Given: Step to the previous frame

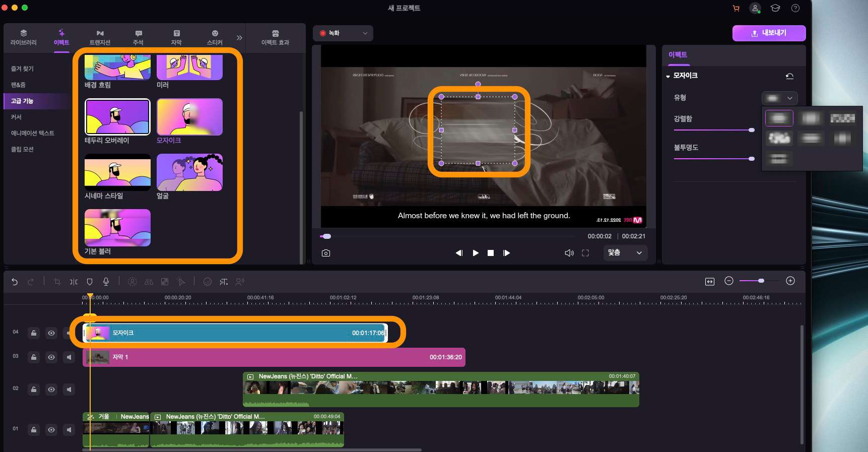Looking at the screenshot, I should pyautogui.click(x=459, y=253).
